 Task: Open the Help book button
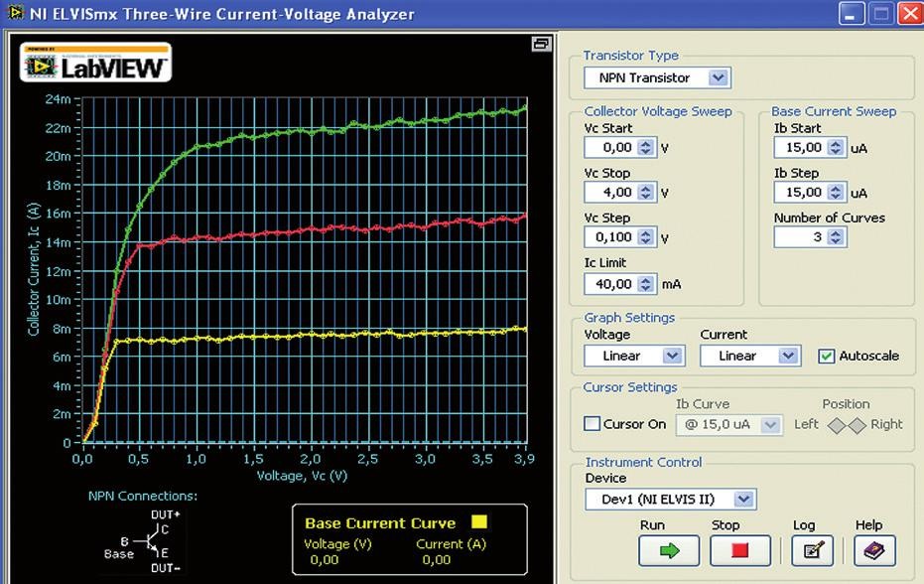(874, 551)
